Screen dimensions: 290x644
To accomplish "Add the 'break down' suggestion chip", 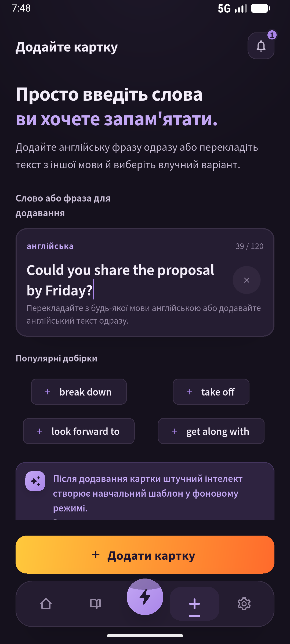I will tap(79, 392).
